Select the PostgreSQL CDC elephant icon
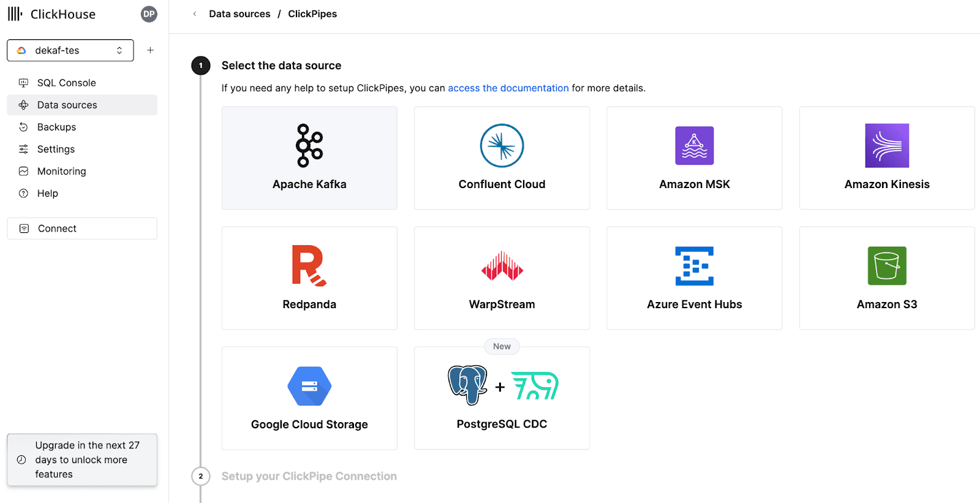The image size is (980, 503). click(x=468, y=385)
